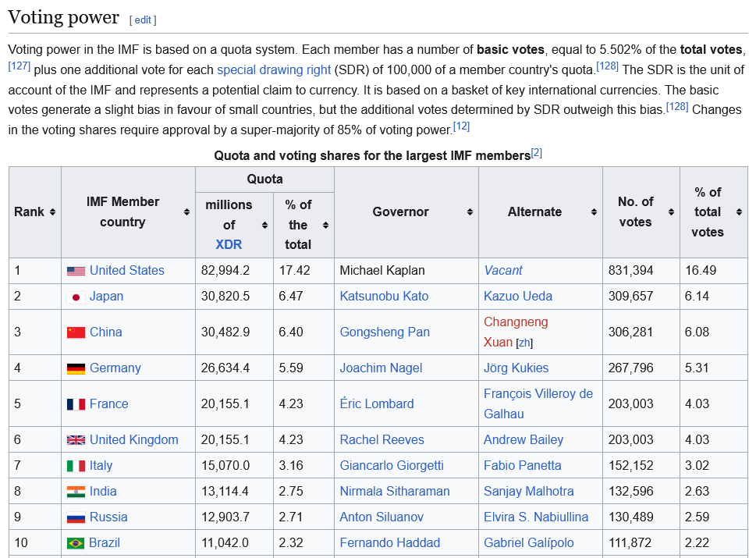Viewport: 756px width, 558px height.
Task: Open Katsunobu Kato's article
Action: pyautogui.click(x=384, y=296)
